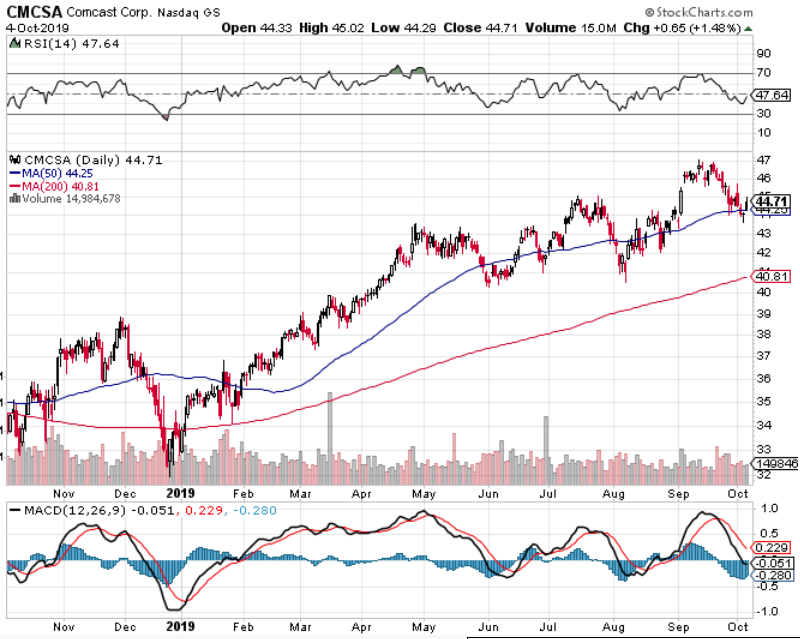Click the High 45.02 value
This screenshot has width=800, height=639.
(x=332, y=28)
